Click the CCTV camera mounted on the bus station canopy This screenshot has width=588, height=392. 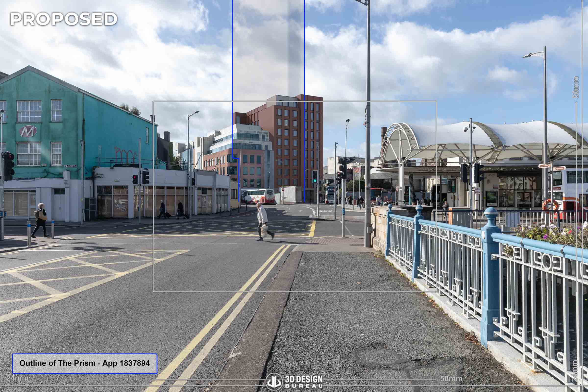pyautogui.click(x=465, y=130)
